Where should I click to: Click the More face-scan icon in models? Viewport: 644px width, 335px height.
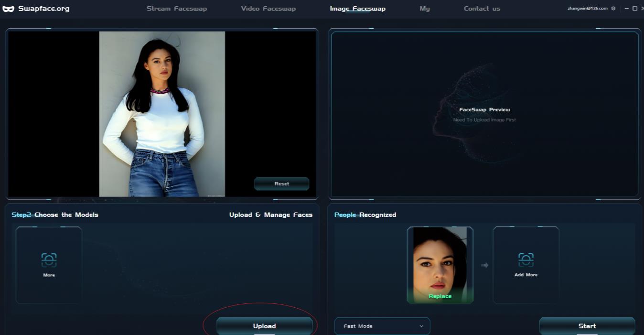(x=49, y=260)
